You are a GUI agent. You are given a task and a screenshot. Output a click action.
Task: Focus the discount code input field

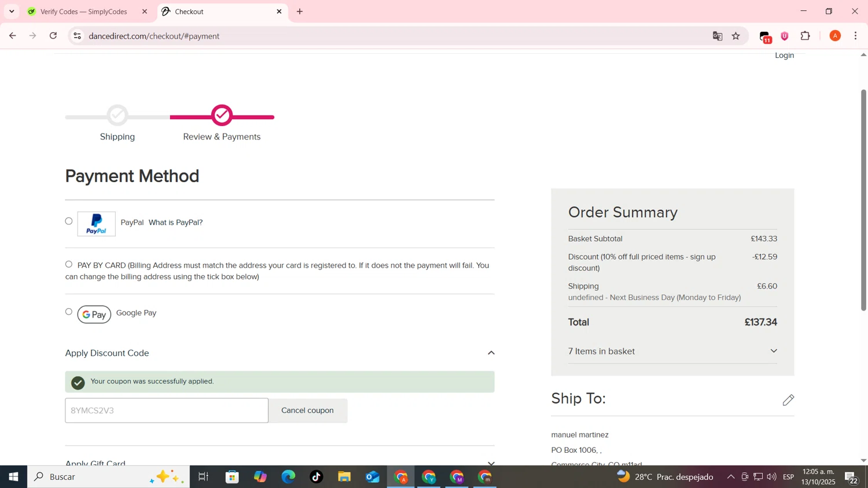coord(167,411)
